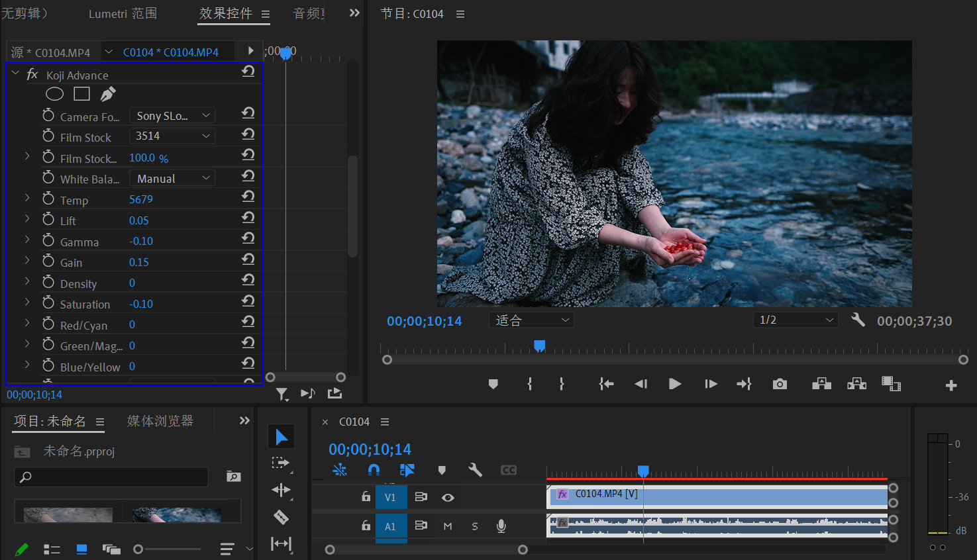Open the Lumetri 范围 tab

(123, 13)
